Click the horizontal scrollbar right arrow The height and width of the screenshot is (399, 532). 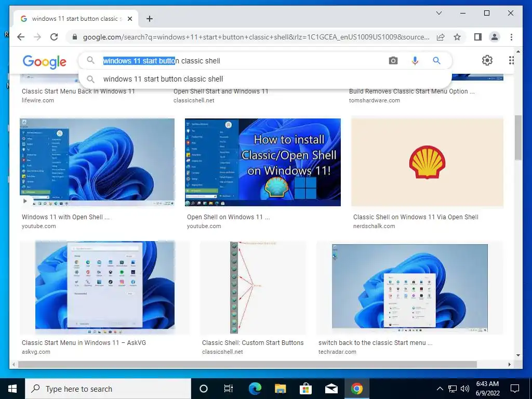(509, 364)
